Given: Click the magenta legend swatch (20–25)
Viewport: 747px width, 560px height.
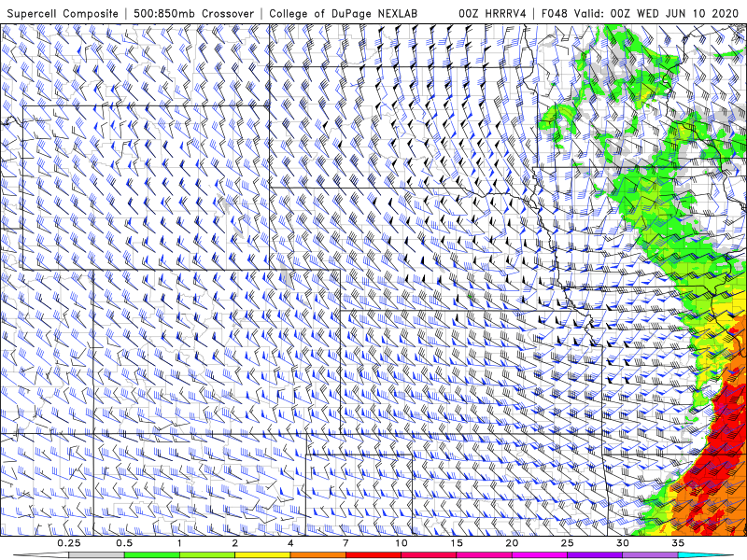Looking at the screenshot, I should click(540, 555).
